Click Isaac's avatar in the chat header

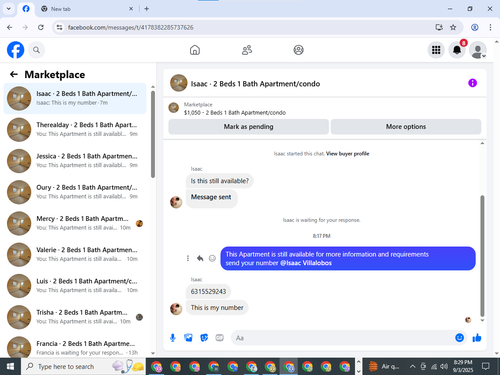[179, 83]
